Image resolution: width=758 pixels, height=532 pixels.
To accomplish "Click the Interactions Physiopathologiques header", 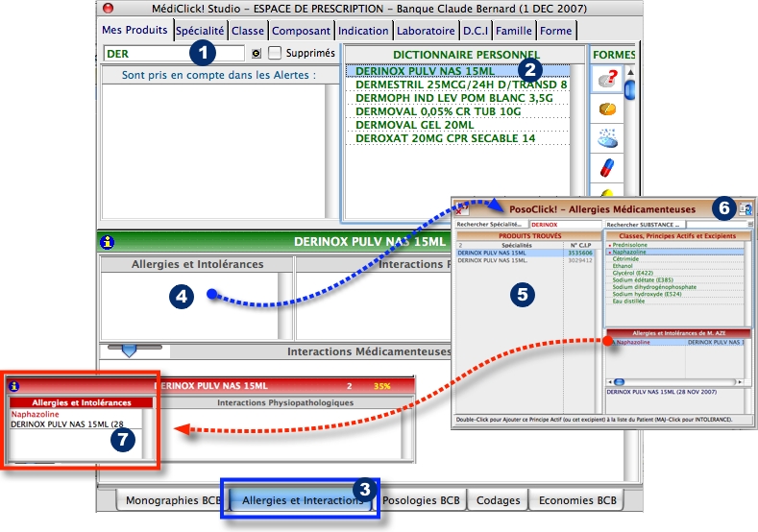I will [285, 402].
